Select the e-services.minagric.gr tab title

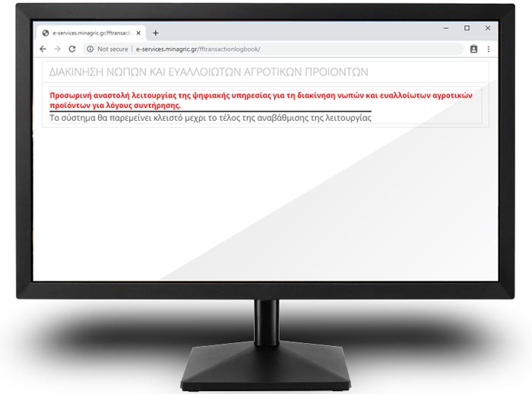point(91,33)
